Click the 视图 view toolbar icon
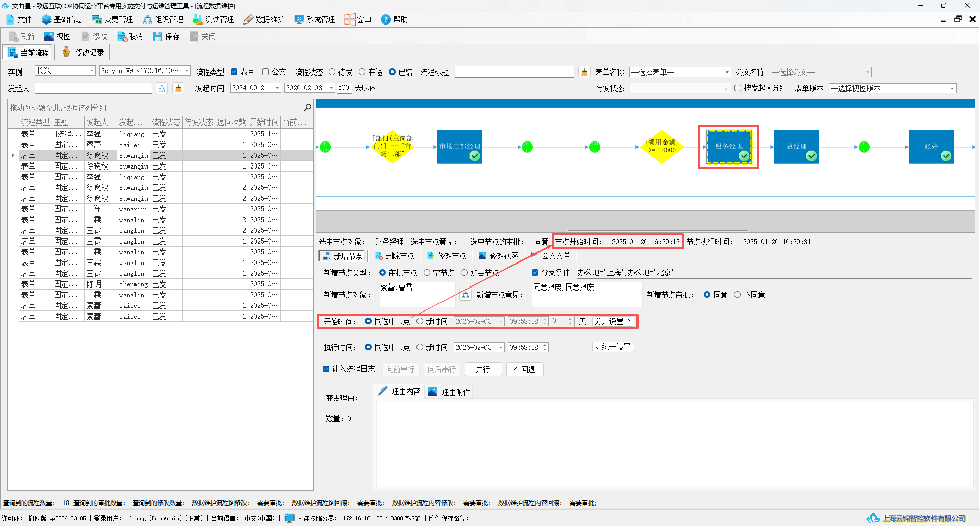The width and height of the screenshot is (980, 526). tap(49, 36)
